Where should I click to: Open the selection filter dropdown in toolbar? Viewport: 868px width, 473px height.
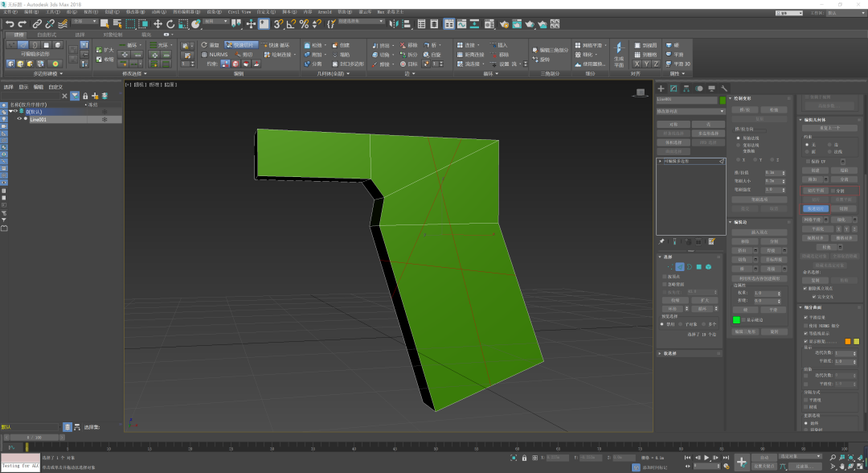(x=84, y=22)
